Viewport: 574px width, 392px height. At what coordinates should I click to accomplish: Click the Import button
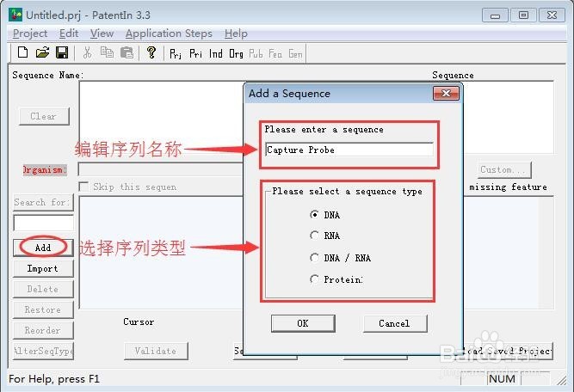tap(43, 268)
